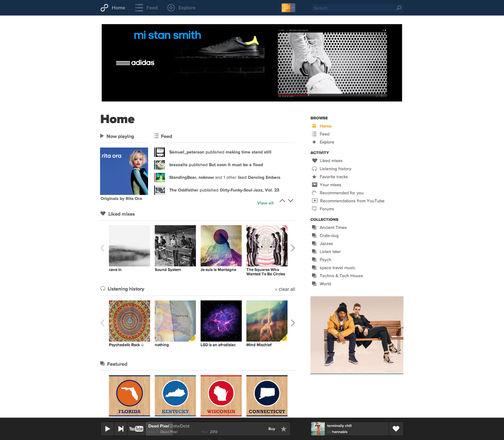Open the rita ora now playing cover
Viewport: 504px width, 440px height.
pos(124,171)
